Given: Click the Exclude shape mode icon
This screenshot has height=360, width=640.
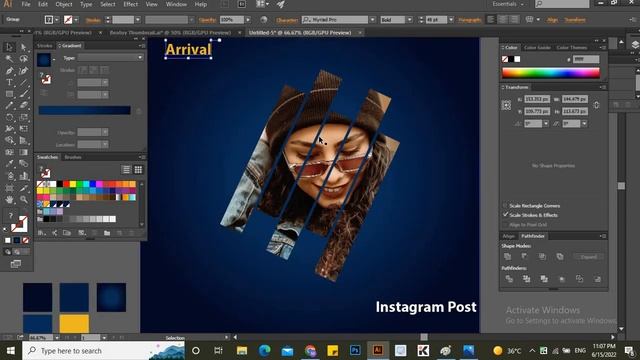Looking at the screenshot, I should coord(560,257).
